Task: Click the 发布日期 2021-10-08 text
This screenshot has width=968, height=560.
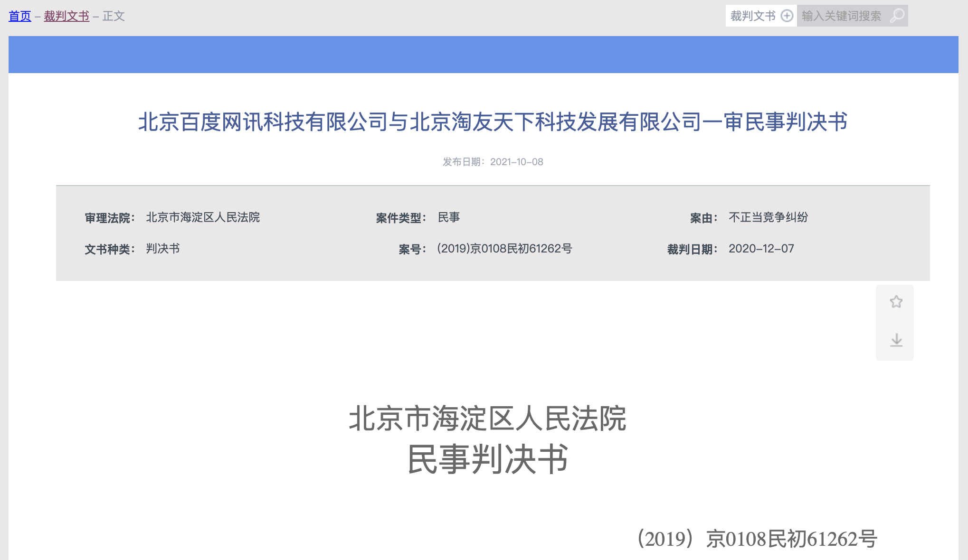Action: tap(493, 162)
